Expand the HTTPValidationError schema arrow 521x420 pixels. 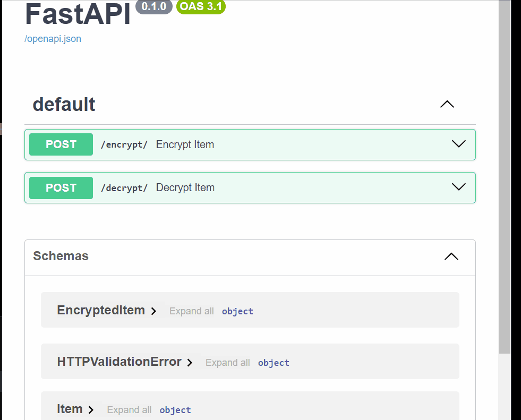click(x=190, y=363)
